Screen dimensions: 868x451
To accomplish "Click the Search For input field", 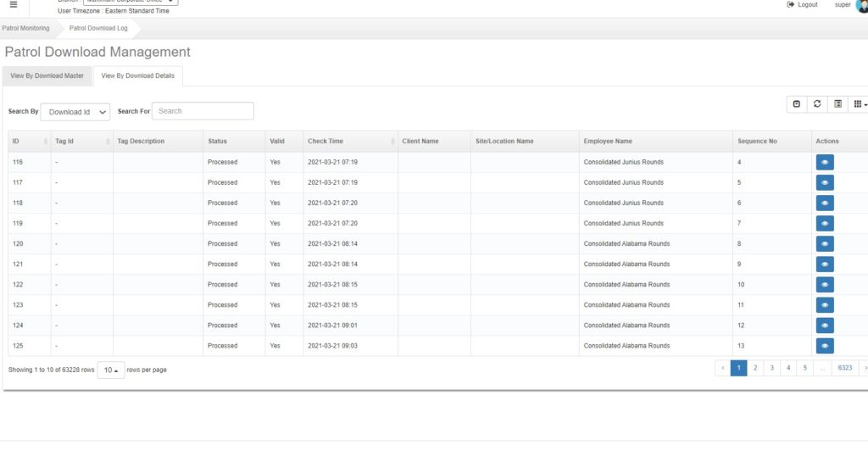I will pos(203,111).
